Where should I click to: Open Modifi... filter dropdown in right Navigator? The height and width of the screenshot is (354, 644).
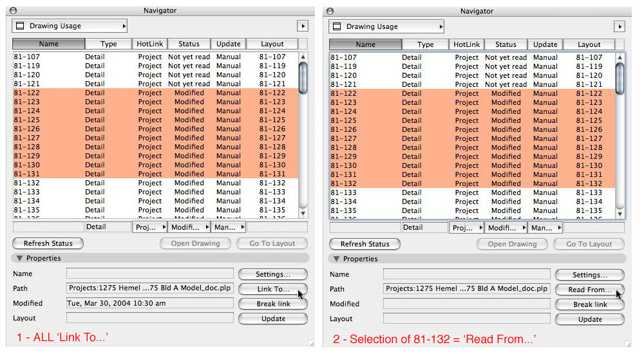click(x=506, y=228)
